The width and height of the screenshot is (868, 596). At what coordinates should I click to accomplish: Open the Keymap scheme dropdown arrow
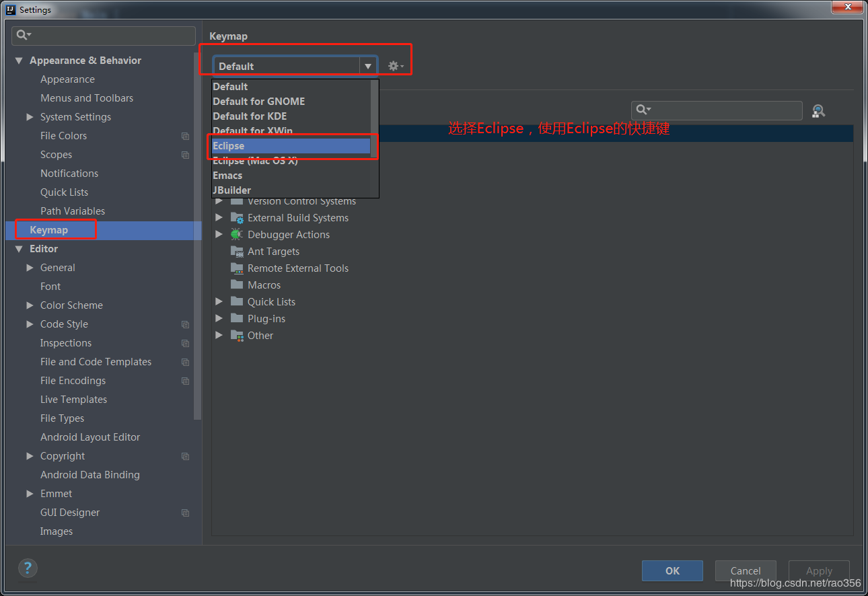[x=368, y=66]
